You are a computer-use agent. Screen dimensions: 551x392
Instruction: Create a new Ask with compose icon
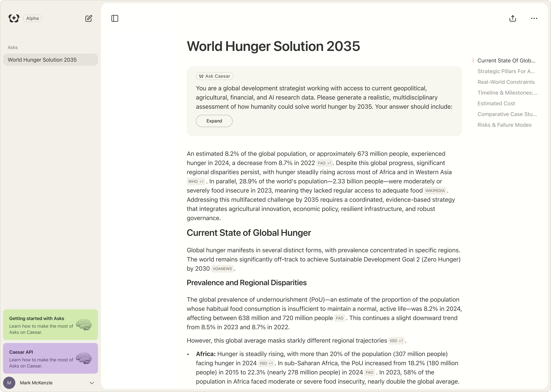click(x=89, y=18)
